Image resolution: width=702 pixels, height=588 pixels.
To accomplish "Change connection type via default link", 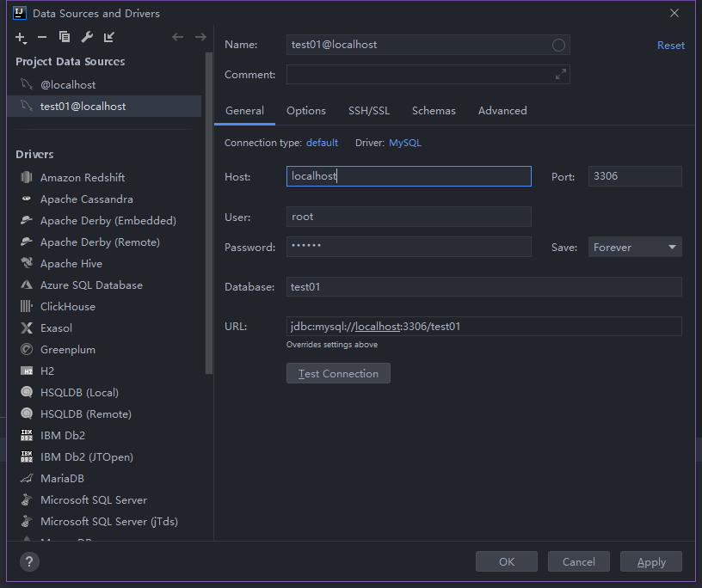I will (x=322, y=143).
